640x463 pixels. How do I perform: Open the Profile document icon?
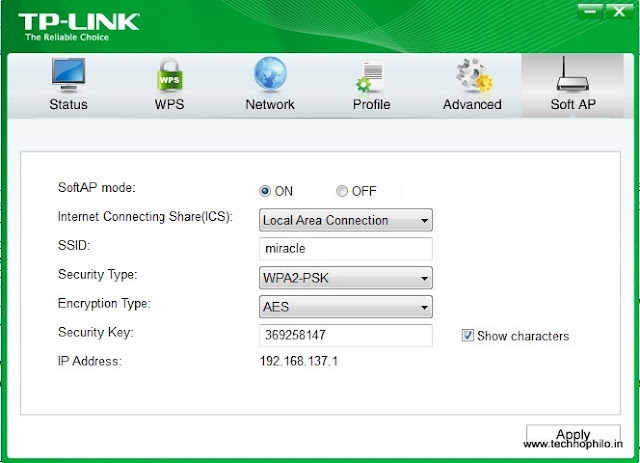pyautogui.click(x=370, y=76)
